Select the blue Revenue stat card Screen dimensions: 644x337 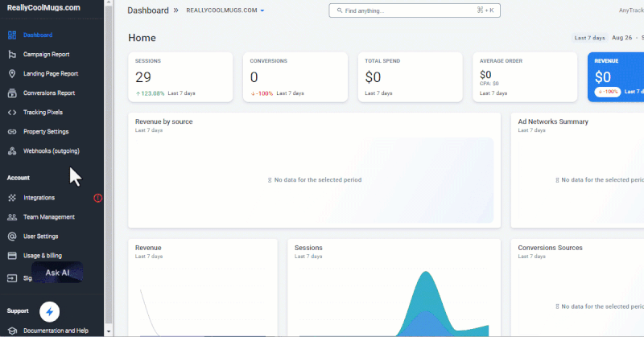pyautogui.click(x=616, y=77)
